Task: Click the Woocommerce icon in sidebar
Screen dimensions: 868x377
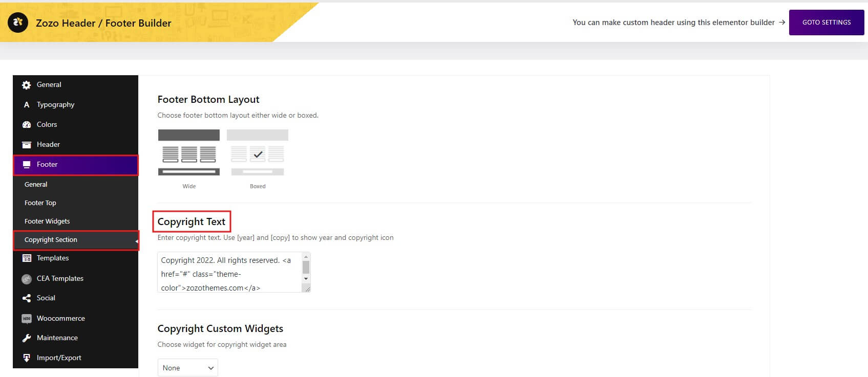Action: (x=27, y=319)
